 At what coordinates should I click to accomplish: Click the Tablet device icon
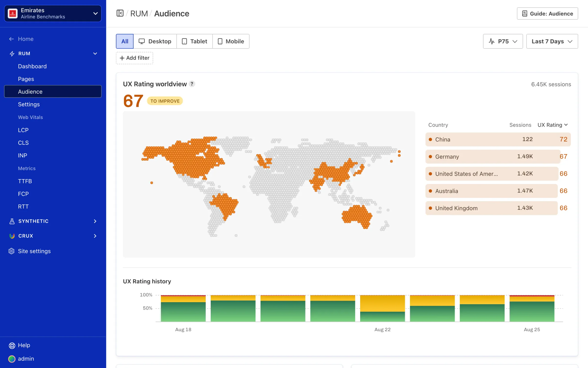184,41
